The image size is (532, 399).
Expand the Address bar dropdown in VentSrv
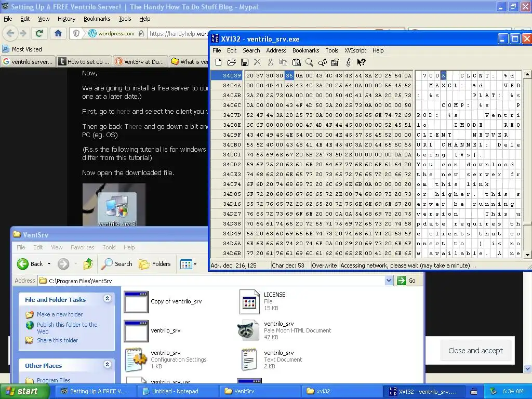point(389,281)
